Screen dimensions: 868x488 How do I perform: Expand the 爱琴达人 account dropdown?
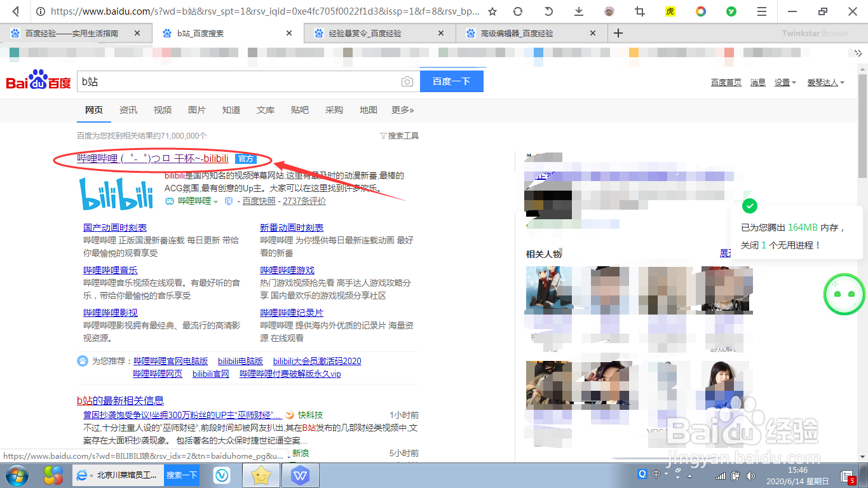(825, 83)
